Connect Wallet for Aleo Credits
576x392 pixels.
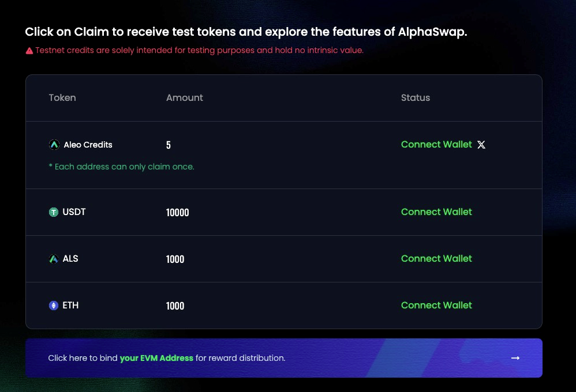[x=436, y=144]
